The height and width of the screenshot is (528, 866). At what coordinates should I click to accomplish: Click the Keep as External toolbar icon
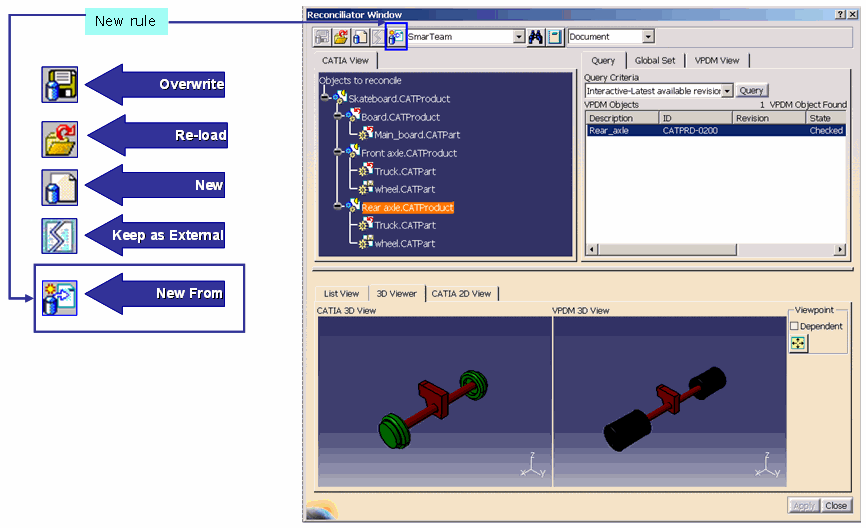coord(378,37)
